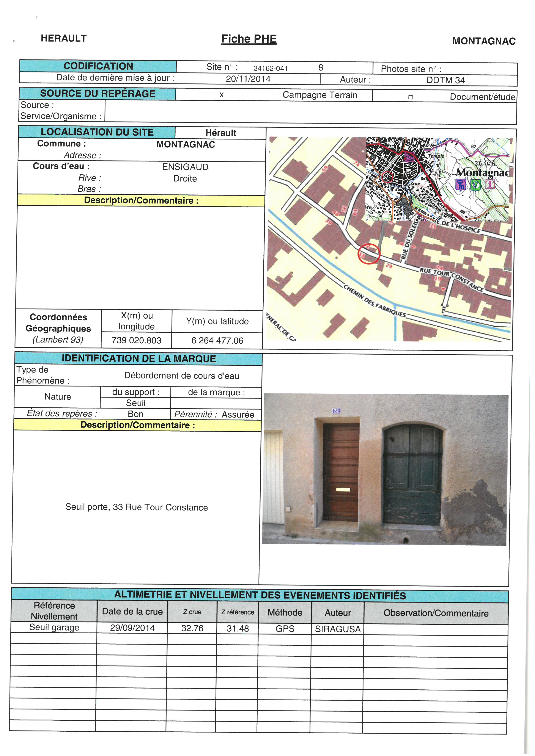Click the flood date 29/09/2014 cell
Image resolution: width=535 pixels, height=756 pixels.
132,628
